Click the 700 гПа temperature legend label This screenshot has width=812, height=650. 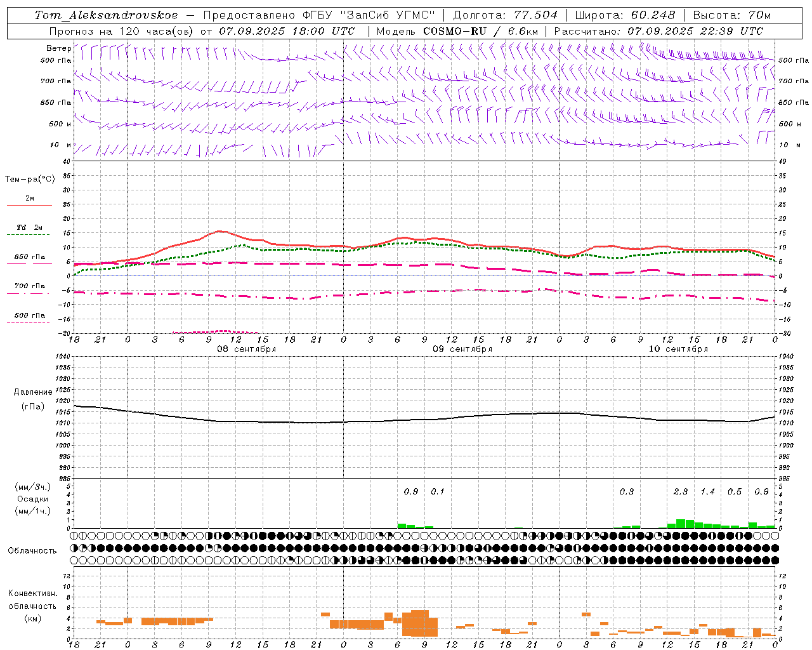point(29,286)
